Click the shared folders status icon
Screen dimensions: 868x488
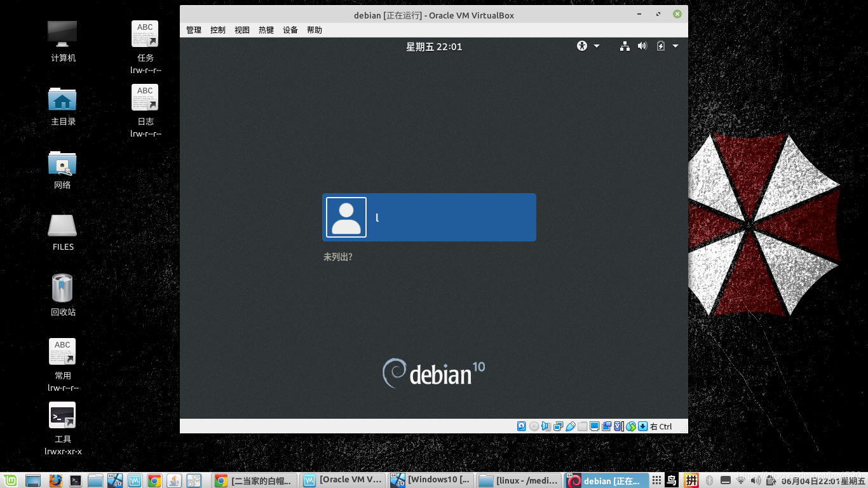(x=583, y=426)
